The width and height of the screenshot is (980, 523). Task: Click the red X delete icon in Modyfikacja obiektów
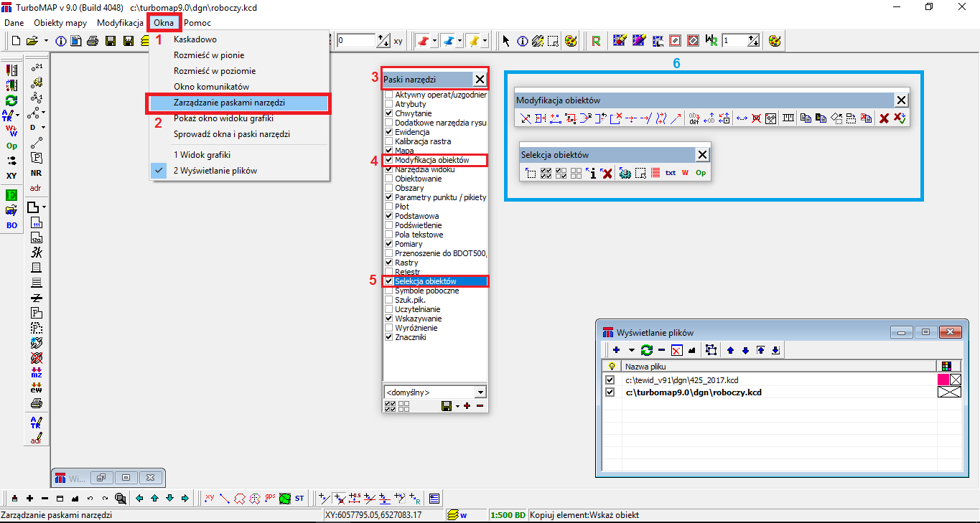(x=885, y=118)
